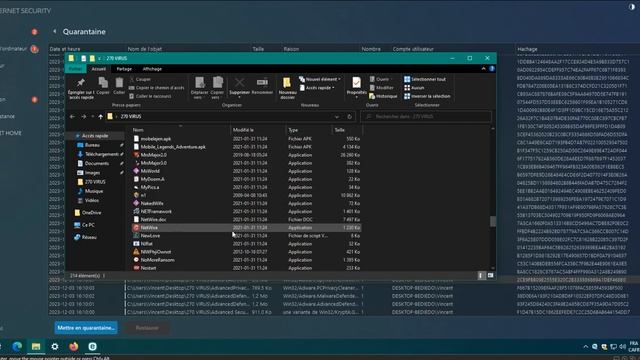Screen dimensions: 640x360
Task: Open OneDrive in navigation pane
Action: click(x=91, y=213)
